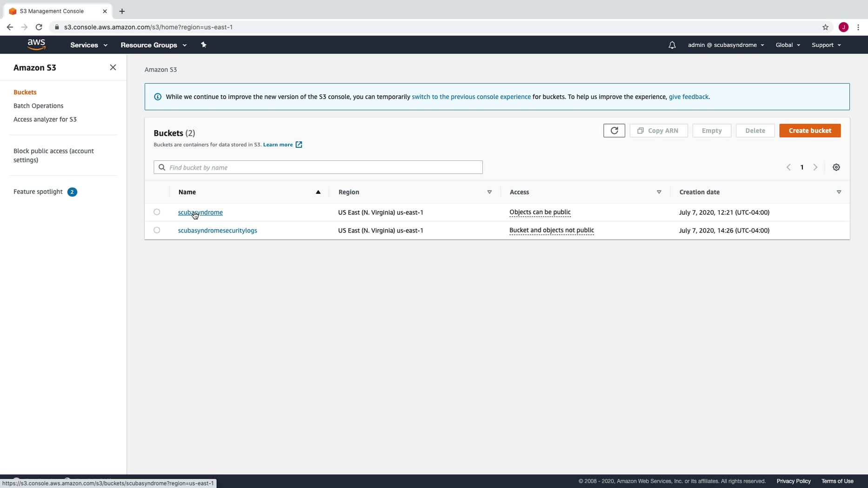Open bucket table preferences gear
The width and height of the screenshot is (868, 488).
pyautogui.click(x=836, y=167)
